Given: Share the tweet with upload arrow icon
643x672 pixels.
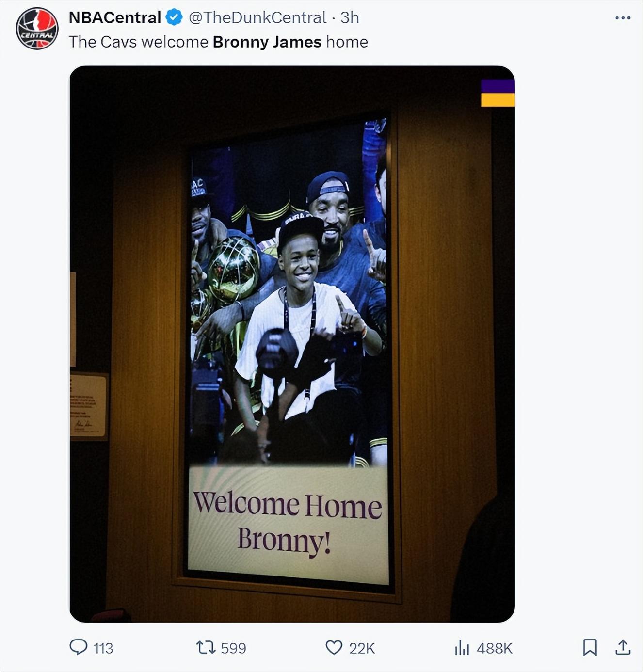Looking at the screenshot, I should pyautogui.click(x=623, y=647).
